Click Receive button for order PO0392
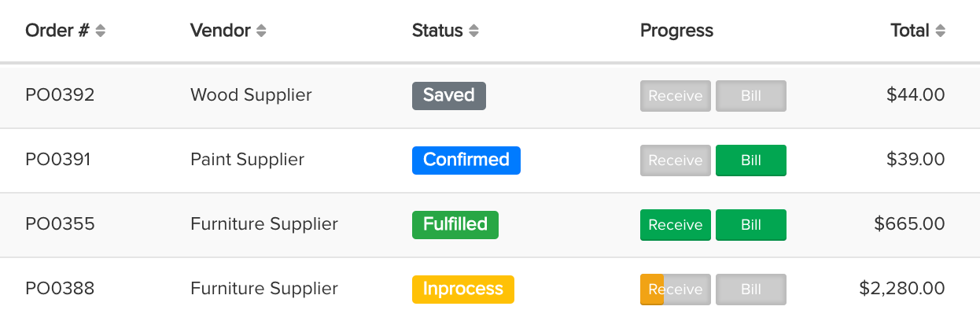Image resolution: width=980 pixels, height=321 pixels. click(x=675, y=96)
